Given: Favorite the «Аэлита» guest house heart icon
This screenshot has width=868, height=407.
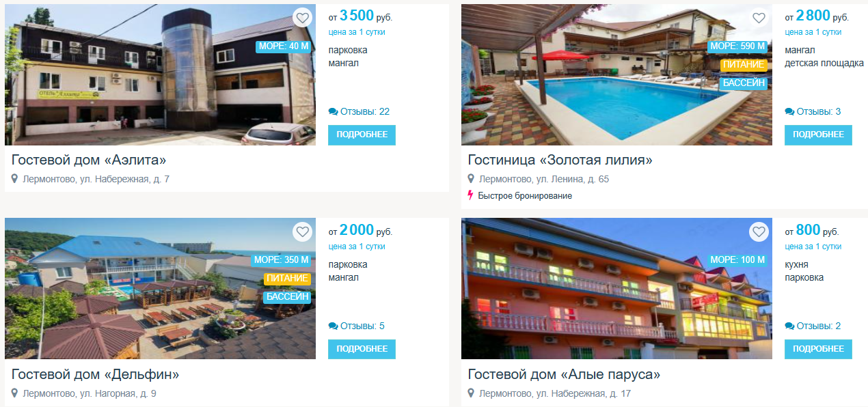Looking at the screenshot, I should click(x=302, y=18).
